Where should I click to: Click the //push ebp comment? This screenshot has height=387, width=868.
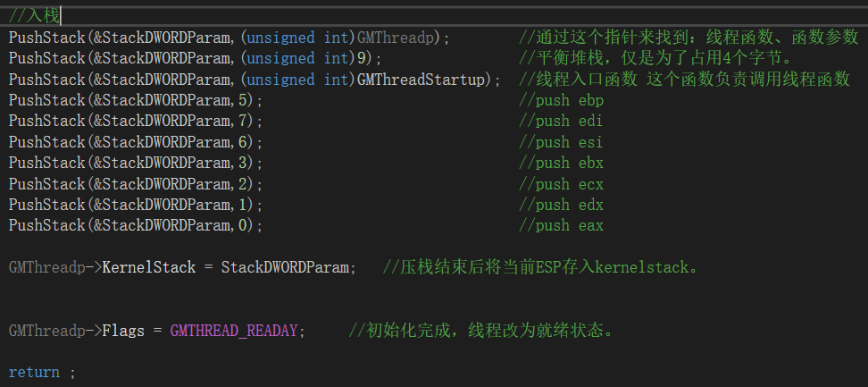coord(561,100)
